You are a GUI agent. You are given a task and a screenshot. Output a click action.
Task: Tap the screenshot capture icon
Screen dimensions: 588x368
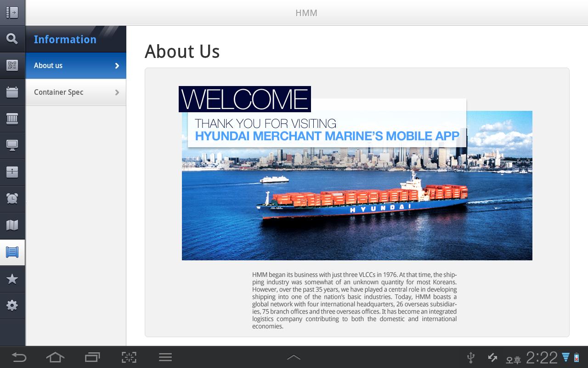click(x=129, y=357)
